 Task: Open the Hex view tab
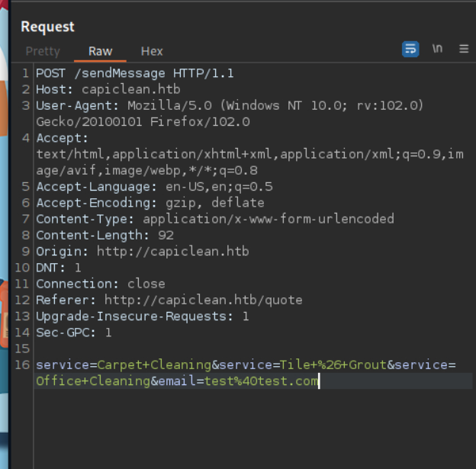[x=152, y=51]
